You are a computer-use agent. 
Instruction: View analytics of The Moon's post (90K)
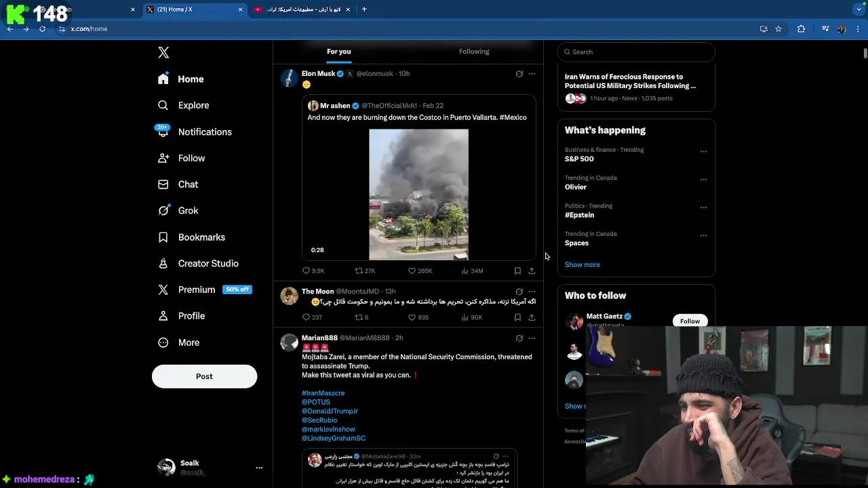click(472, 317)
